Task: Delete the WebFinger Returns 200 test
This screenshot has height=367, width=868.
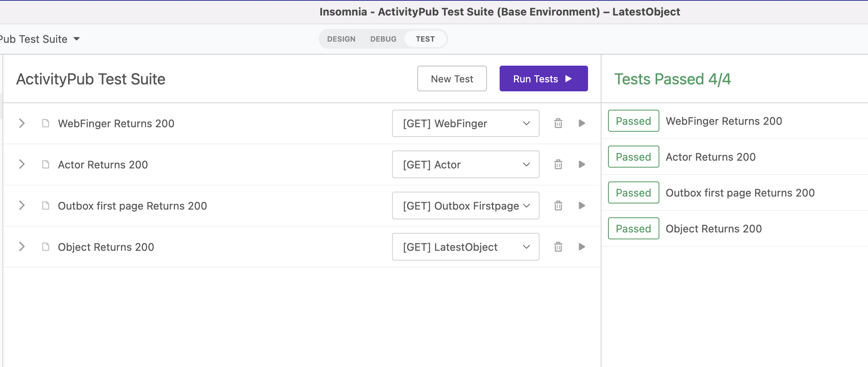Action: pyautogui.click(x=558, y=123)
